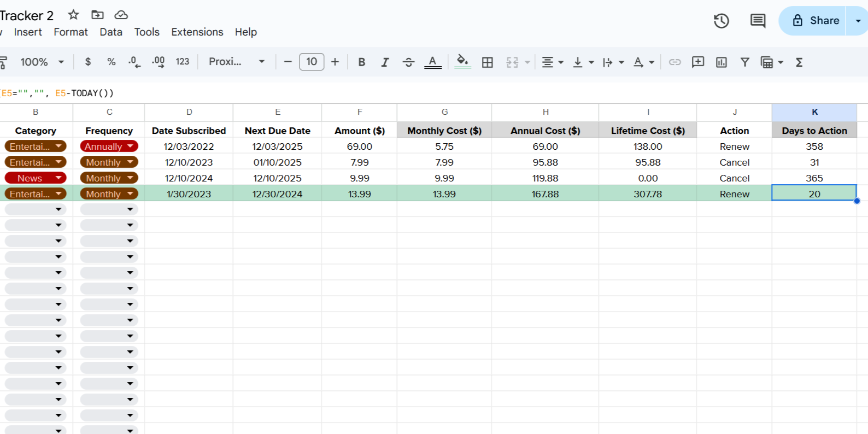Open text wrapping options
The width and height of the screenshot is (868, 434).
pyautogui.click(x=613, y=62)
